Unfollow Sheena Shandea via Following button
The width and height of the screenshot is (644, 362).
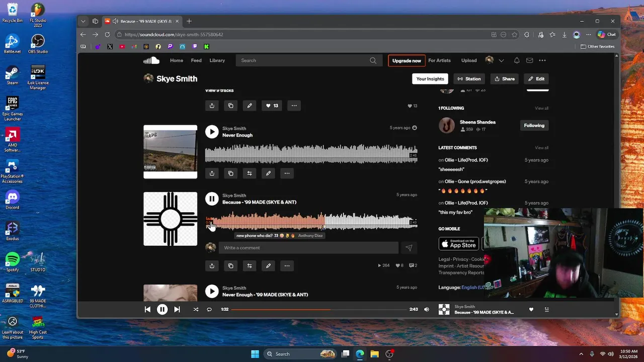click(x=534, y=125)
